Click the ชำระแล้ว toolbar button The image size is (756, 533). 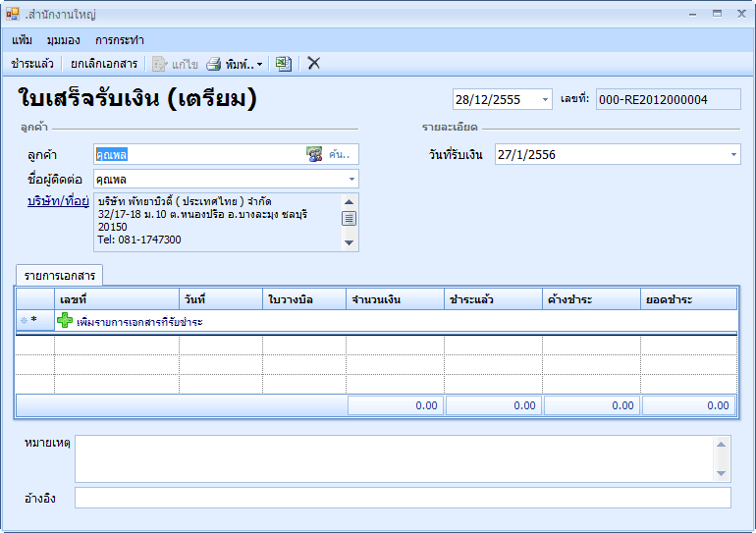[32, 64]
